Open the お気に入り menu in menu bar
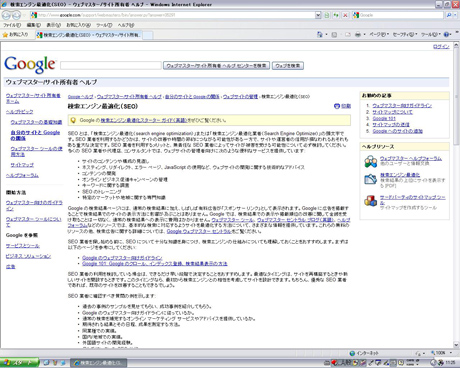Image resolution: width=460 pixels, height=368 pixels. [78, 25]
